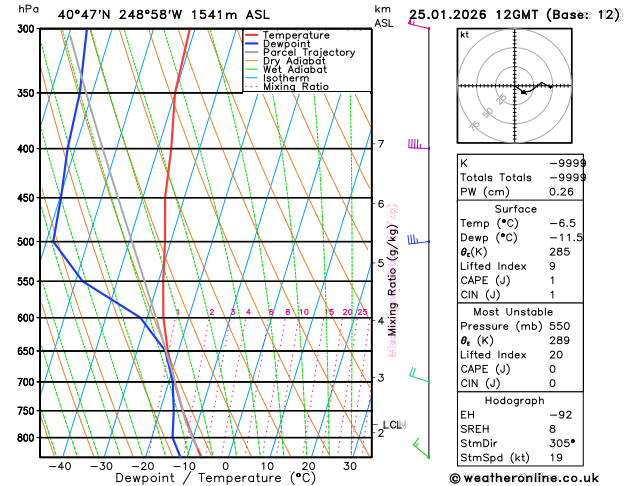The height and width of the screenshot is (486, 629).
Task: Click the storm motion marker on hodograph
Action: coord(523,92)
